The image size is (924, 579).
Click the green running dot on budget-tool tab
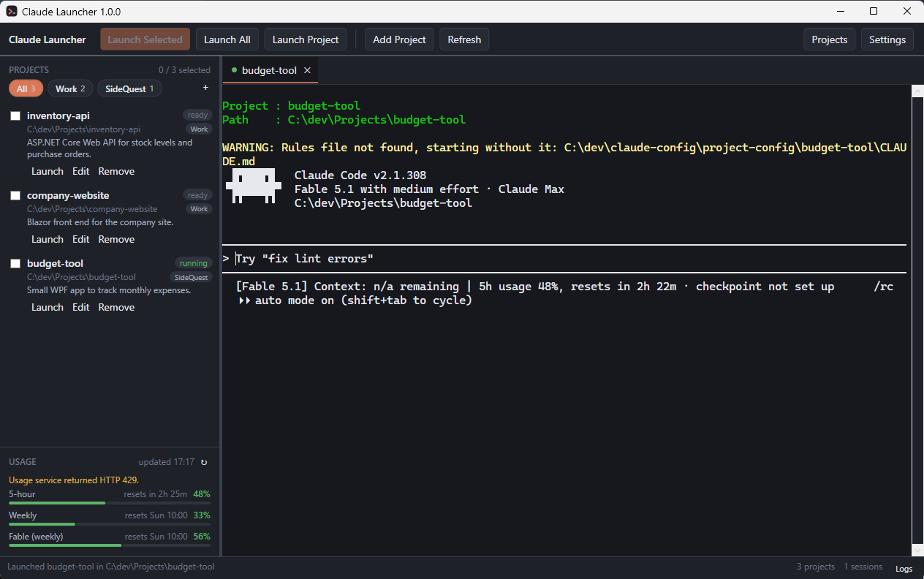point(234,70)
